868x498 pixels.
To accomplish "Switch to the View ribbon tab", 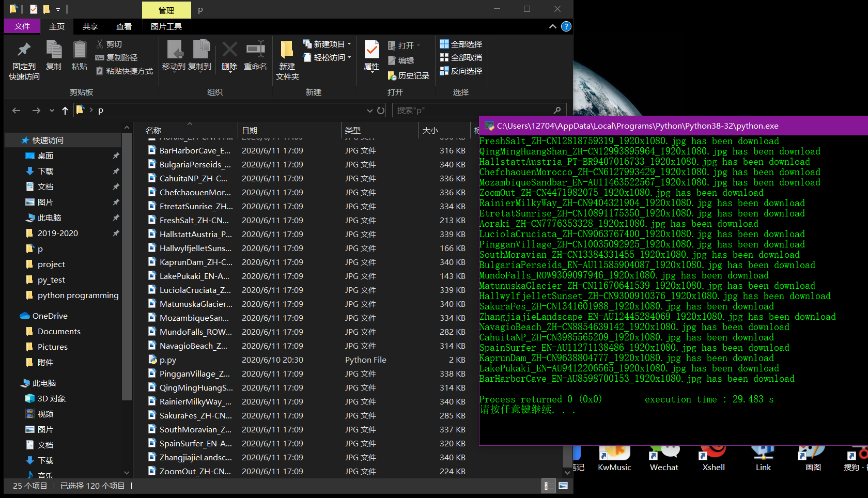I will (124, 26).
